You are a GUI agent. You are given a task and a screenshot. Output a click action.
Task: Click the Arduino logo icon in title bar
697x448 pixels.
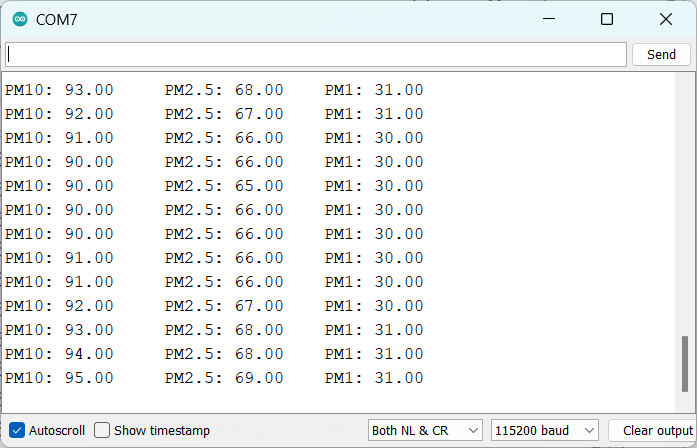[x=20, y=20]
